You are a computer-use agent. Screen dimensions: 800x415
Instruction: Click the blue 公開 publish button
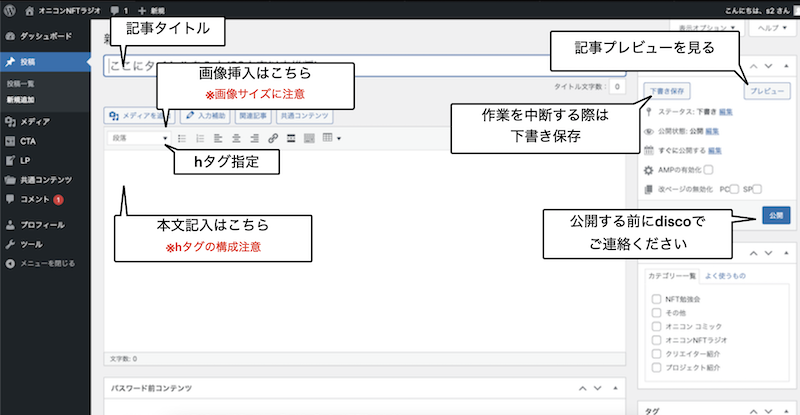[x=776, y=215]
